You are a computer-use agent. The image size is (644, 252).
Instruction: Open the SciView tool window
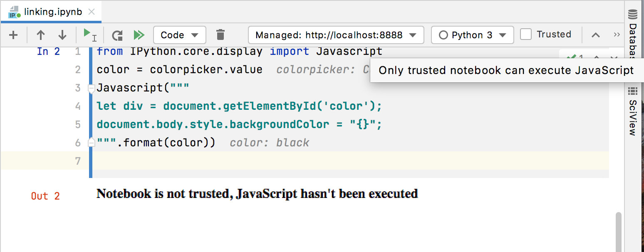click(633, 111)
